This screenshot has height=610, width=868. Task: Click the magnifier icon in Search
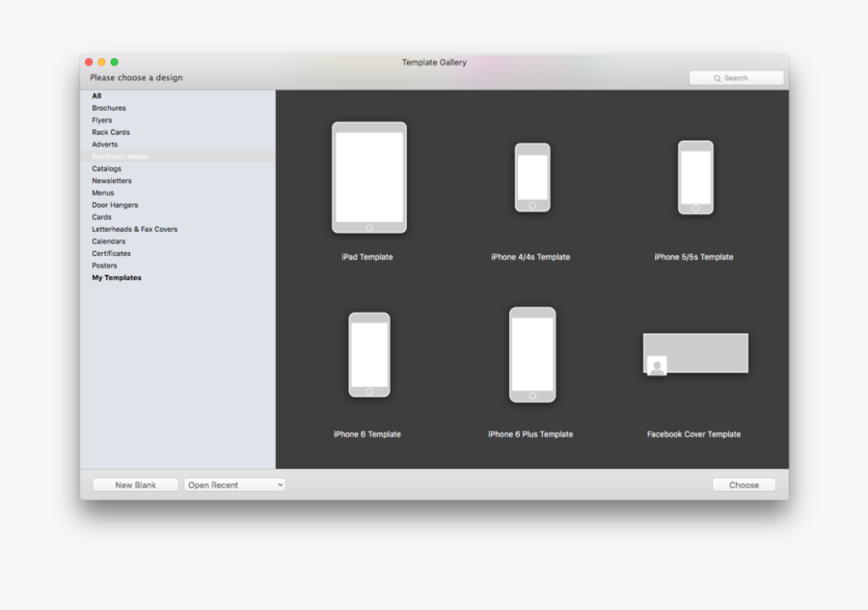coord(718,79)
